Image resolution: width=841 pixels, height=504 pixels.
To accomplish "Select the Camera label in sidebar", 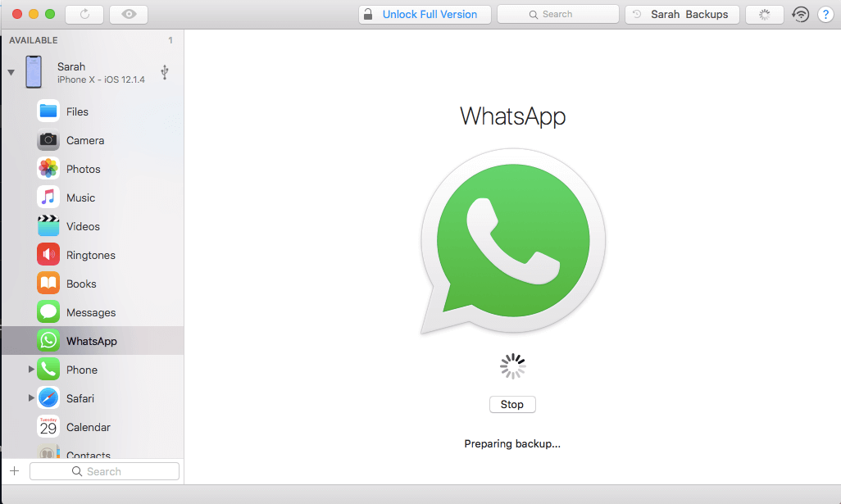I will click(x=85, y=140).
